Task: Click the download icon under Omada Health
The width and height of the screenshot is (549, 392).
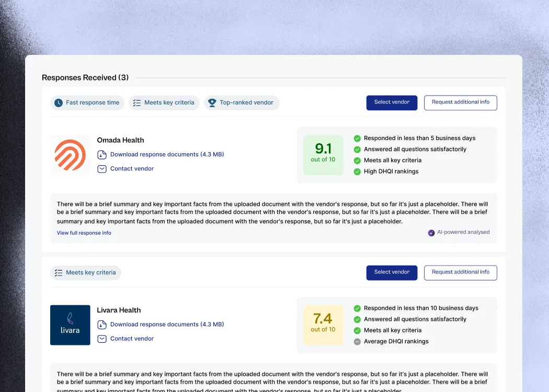Action: click(x=102, y=155)
